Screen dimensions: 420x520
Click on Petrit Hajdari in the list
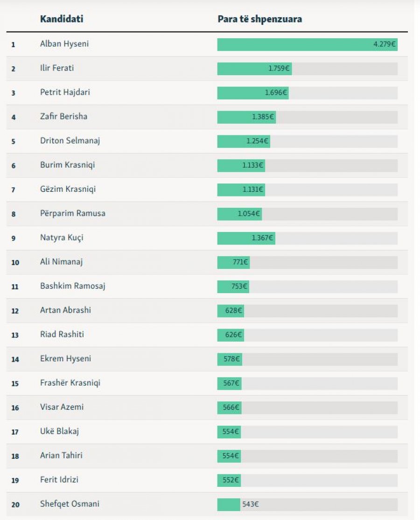[x=65, y=92]
